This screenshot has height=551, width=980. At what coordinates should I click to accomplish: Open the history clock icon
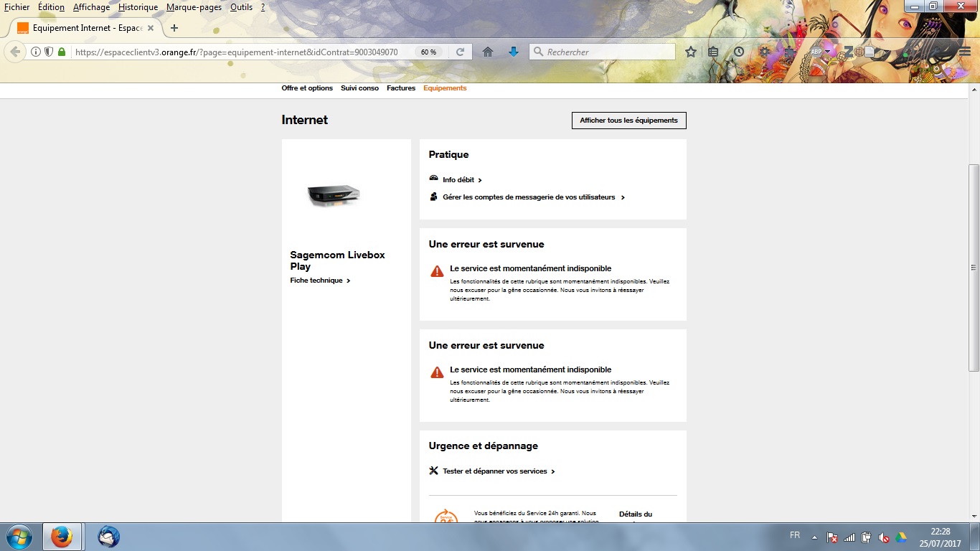(739, 52)
